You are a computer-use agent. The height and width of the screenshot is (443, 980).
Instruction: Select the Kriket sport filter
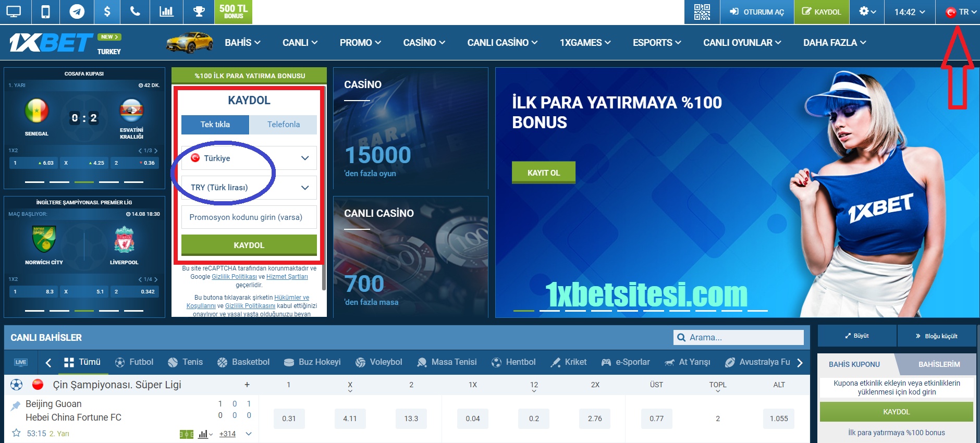(569, 362)
